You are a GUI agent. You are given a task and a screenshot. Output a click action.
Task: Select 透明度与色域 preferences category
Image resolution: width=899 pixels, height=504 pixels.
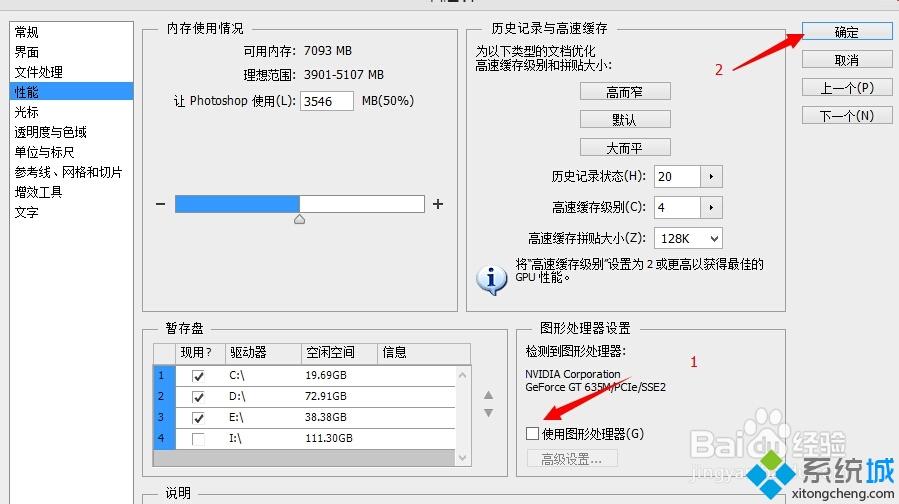coord(50,132)
